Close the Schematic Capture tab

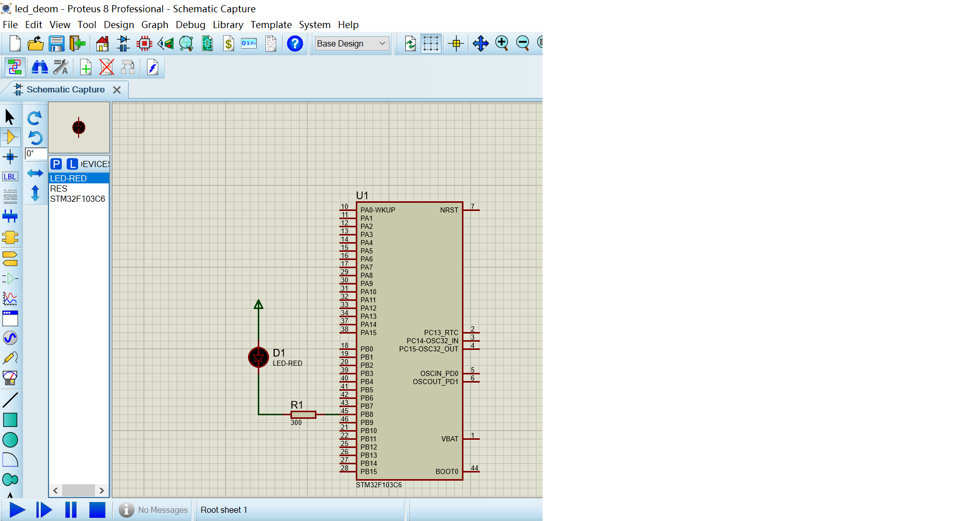pos(117,90)
